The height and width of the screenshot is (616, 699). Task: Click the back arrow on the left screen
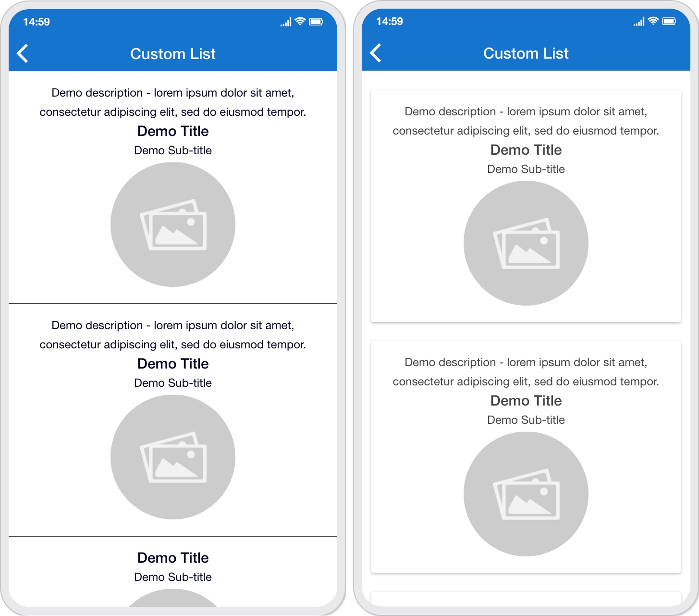[x=22, y=53]
